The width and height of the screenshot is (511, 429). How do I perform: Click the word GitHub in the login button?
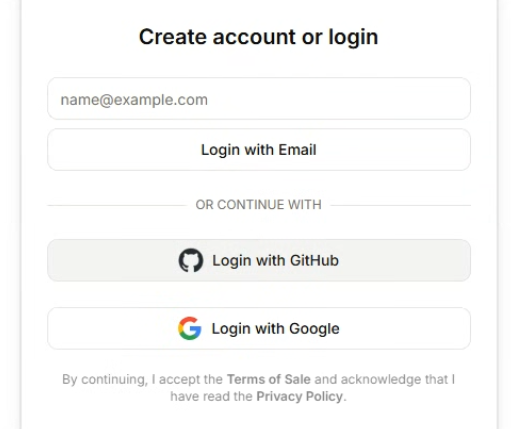(314, 260)
